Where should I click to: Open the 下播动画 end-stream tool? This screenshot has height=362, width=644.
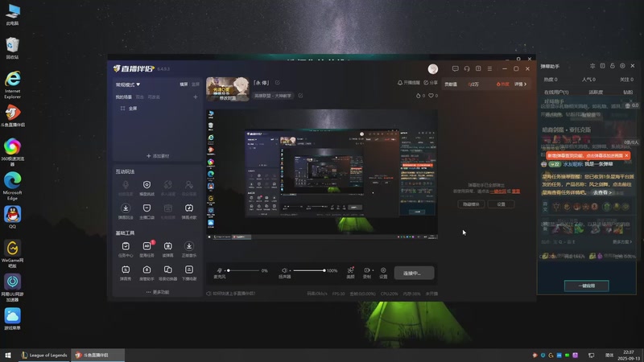pyautogui.click(x=189, y=272)
